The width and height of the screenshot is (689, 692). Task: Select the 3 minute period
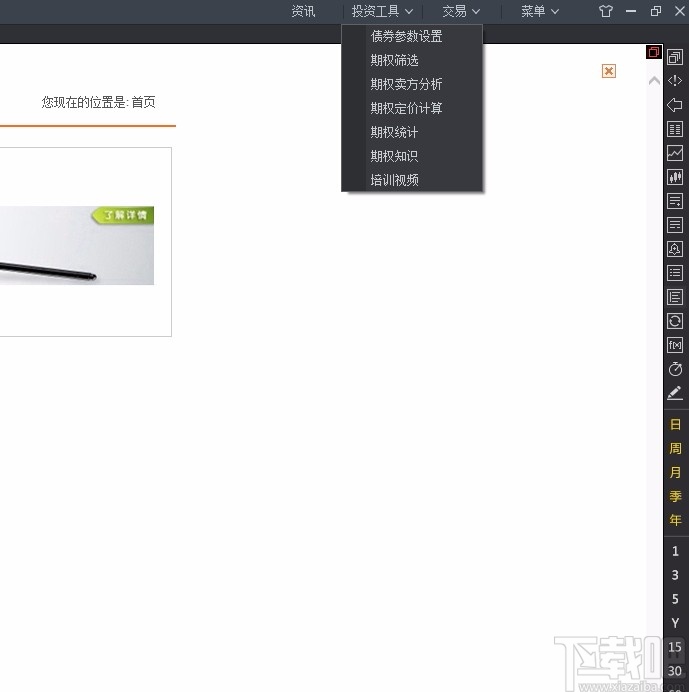[675, 575]
